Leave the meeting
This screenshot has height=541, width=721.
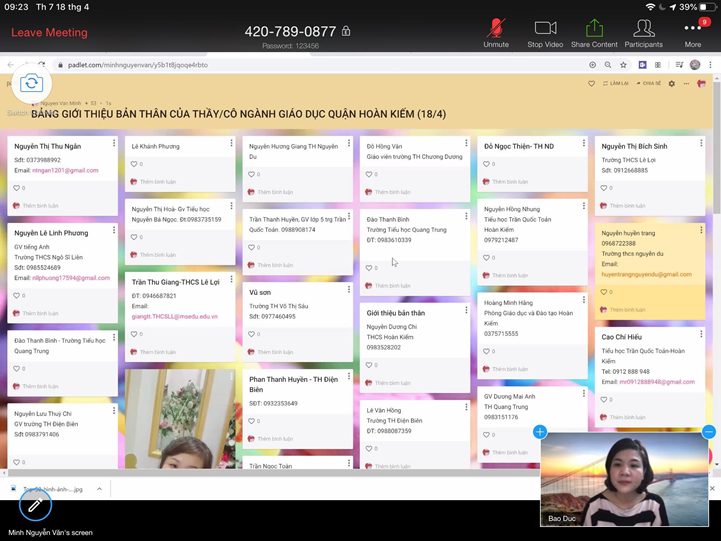coord(49,32)
